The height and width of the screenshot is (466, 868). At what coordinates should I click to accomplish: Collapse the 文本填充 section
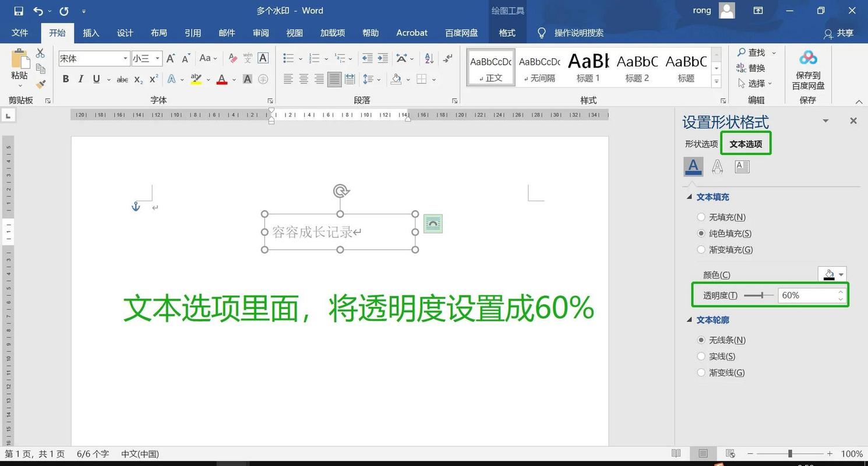(x=690, y=197)
